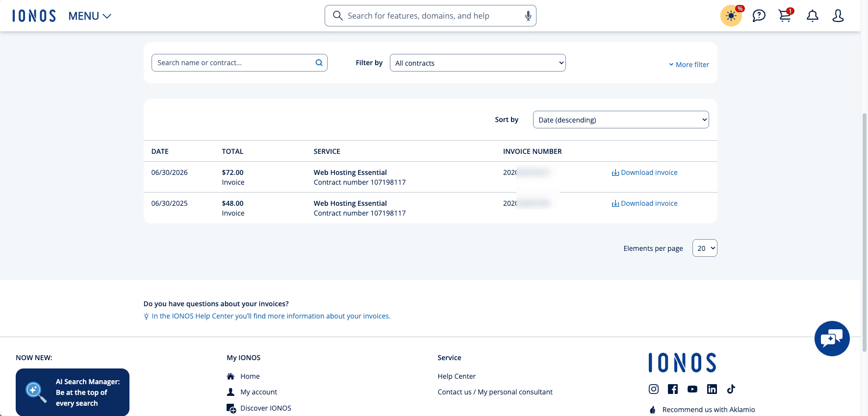Open IONOS TikTok page
Viewport: 868px width, 416px height.
click(731, 389)
